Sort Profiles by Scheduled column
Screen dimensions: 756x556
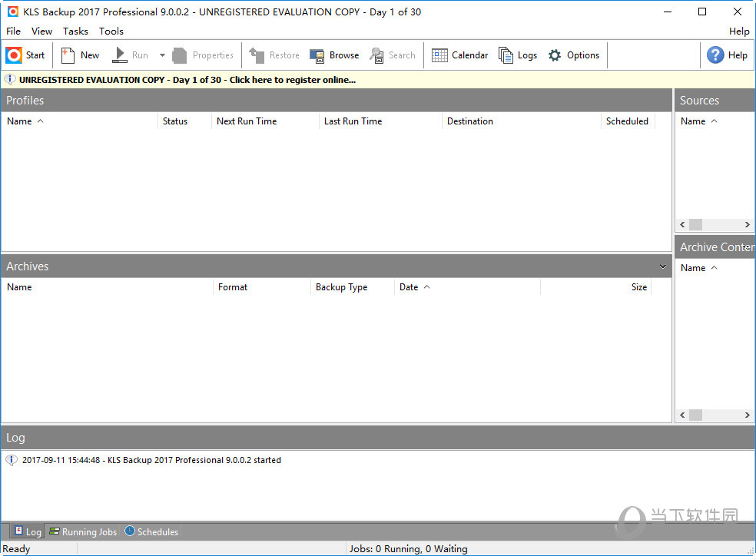pos(628,121)
